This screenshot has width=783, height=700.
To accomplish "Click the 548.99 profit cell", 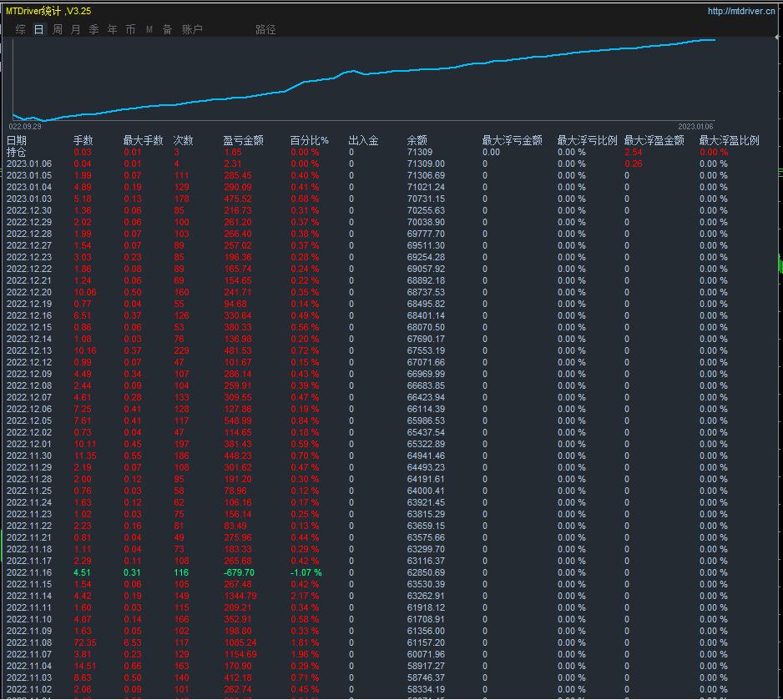I will click(x=238, y=421).
